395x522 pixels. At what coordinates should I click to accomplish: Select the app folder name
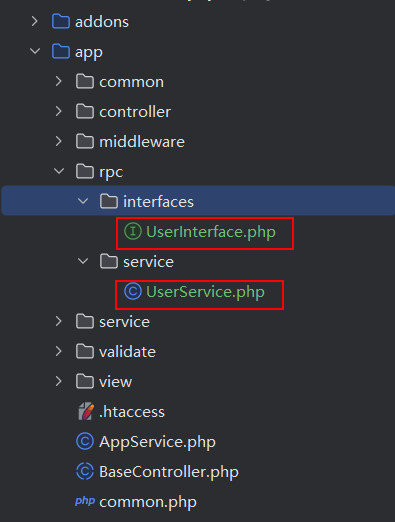(x=89, y=53)
